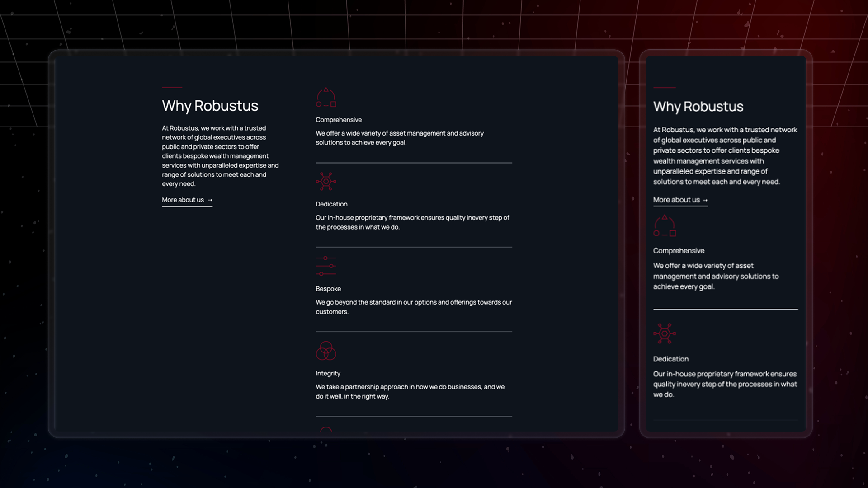Click the desktop paragraph starting At Robustus
Screen dimensions: 868x488
click(220, 156)
